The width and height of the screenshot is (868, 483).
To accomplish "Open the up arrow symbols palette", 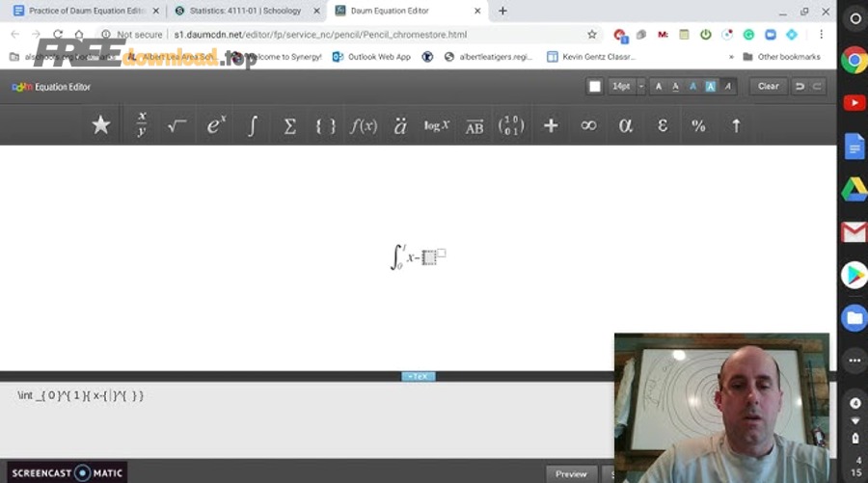I will point(736,125).
